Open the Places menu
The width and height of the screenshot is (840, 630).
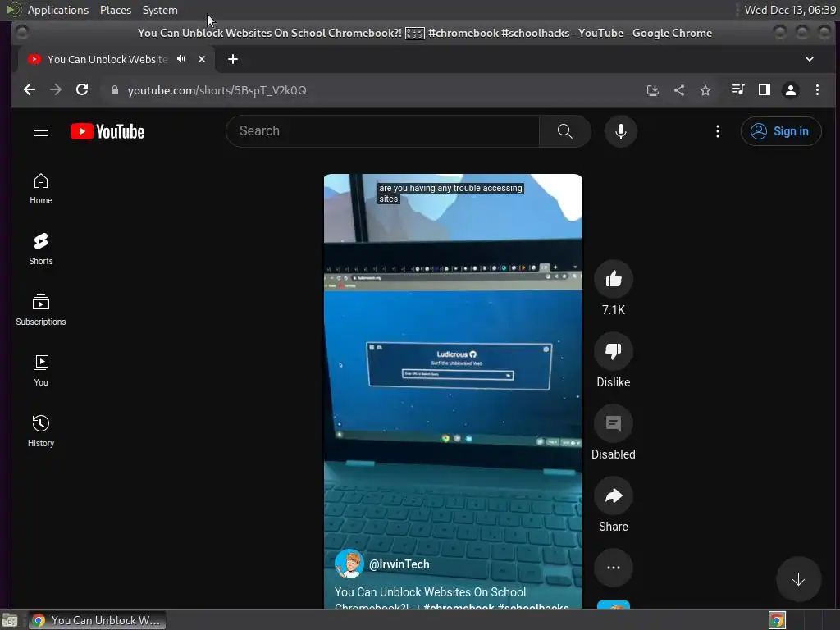click(116, 10)
